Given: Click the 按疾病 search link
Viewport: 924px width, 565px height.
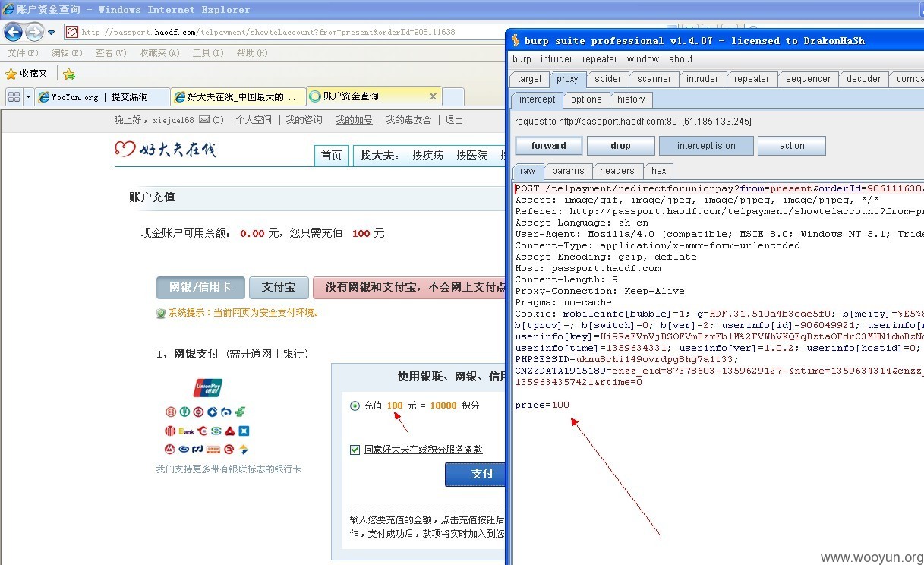Looking at the screenshot, I should point(427,156).
